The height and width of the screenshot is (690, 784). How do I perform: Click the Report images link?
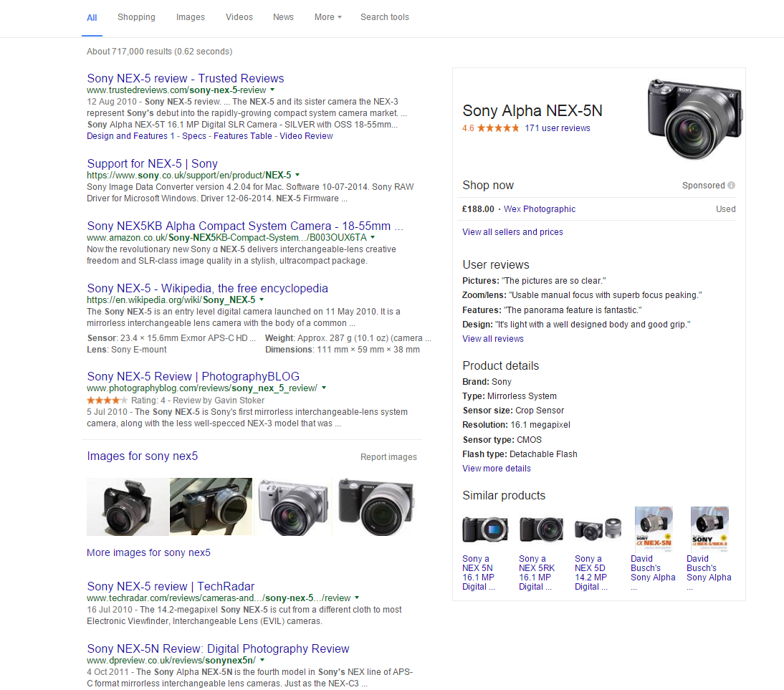[388, 457]
